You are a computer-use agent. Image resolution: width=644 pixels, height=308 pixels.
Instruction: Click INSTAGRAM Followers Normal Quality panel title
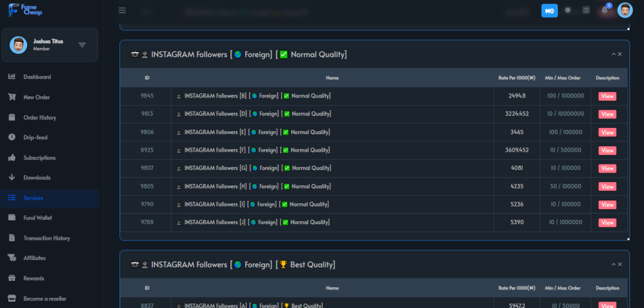[x=238, y=54]
